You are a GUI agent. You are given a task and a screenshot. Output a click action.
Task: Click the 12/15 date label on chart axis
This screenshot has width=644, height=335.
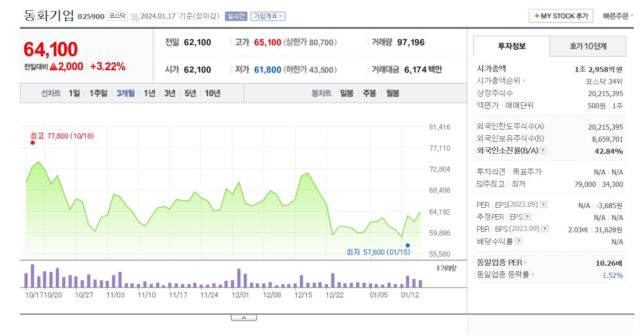click(303, 295)
